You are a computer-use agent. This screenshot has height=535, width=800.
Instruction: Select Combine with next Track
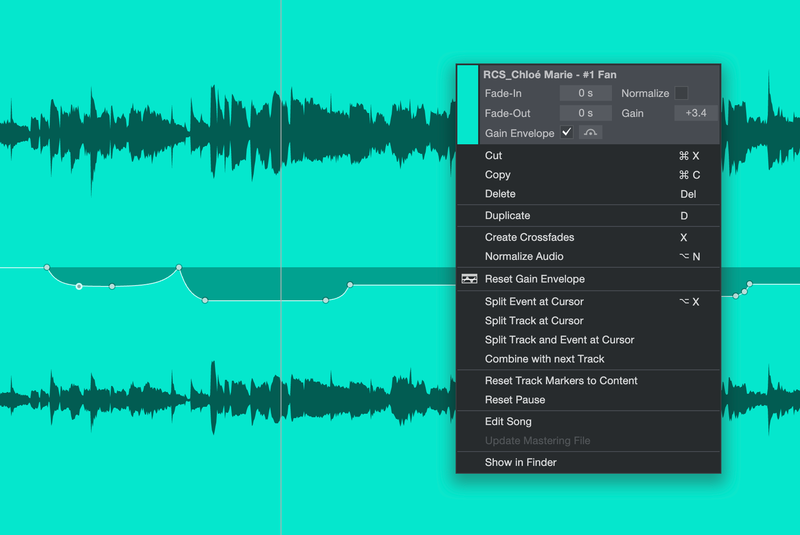(544, 359)
